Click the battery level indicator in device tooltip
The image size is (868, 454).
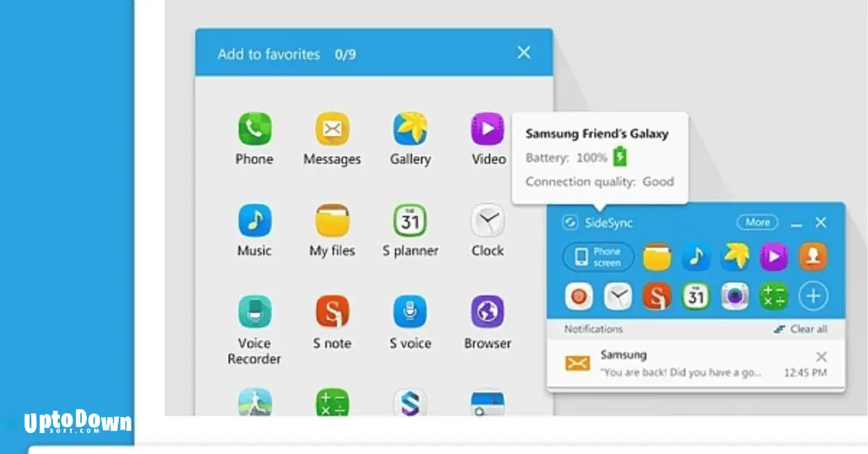coord(618,155)
